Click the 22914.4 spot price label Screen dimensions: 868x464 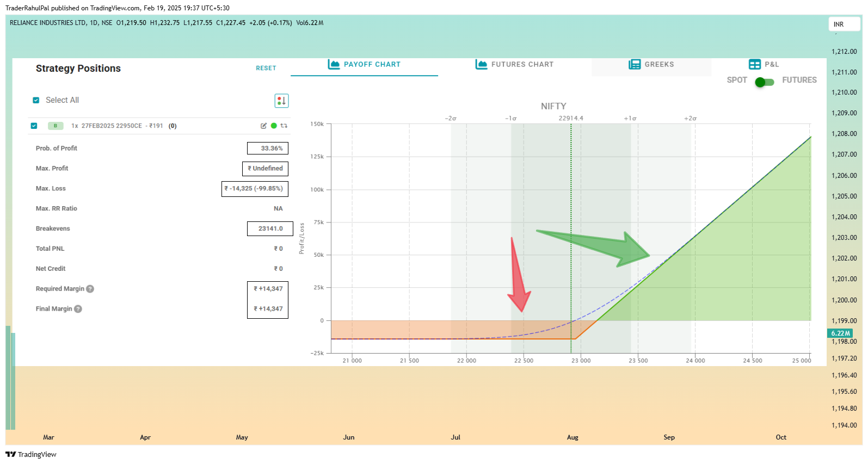click(571, 118)
